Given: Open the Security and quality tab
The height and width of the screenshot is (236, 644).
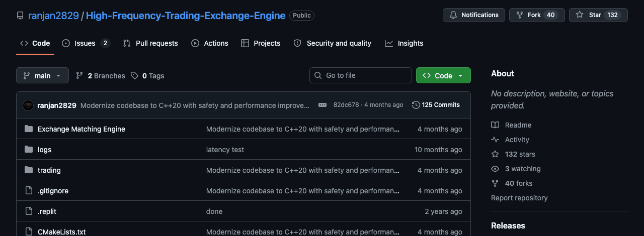Looking at the screenshot, I should click(333, 43).
